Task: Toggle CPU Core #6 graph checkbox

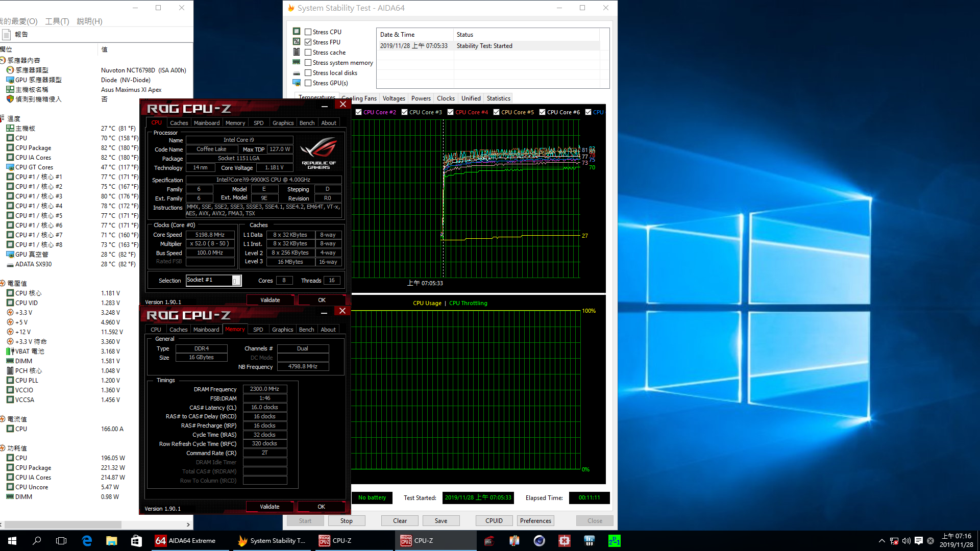Action: click(543, 112)
